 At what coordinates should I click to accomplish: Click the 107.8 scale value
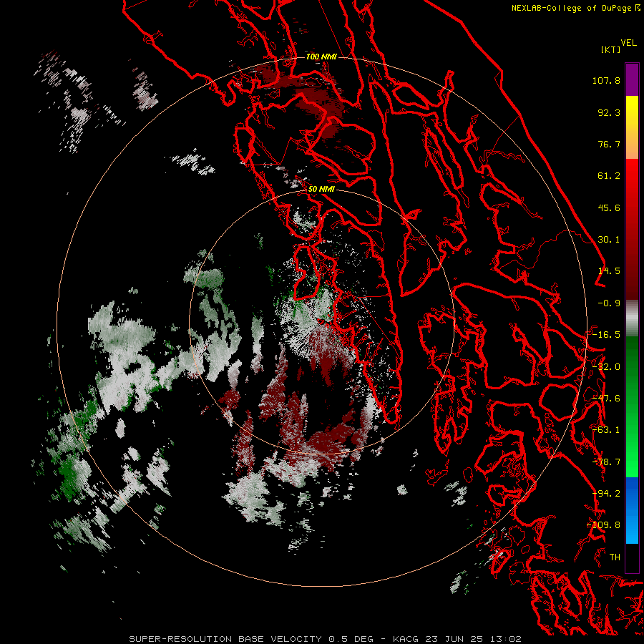pyautogui.click(x=606, y=80)
